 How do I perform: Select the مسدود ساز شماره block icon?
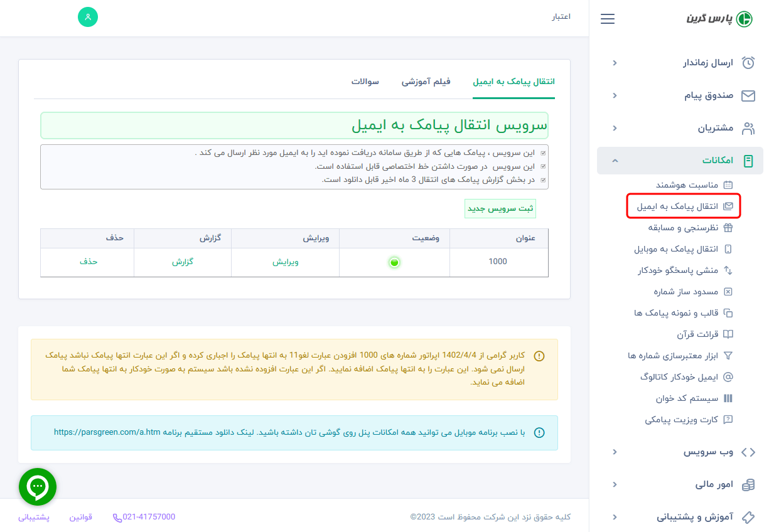[727, 291]
